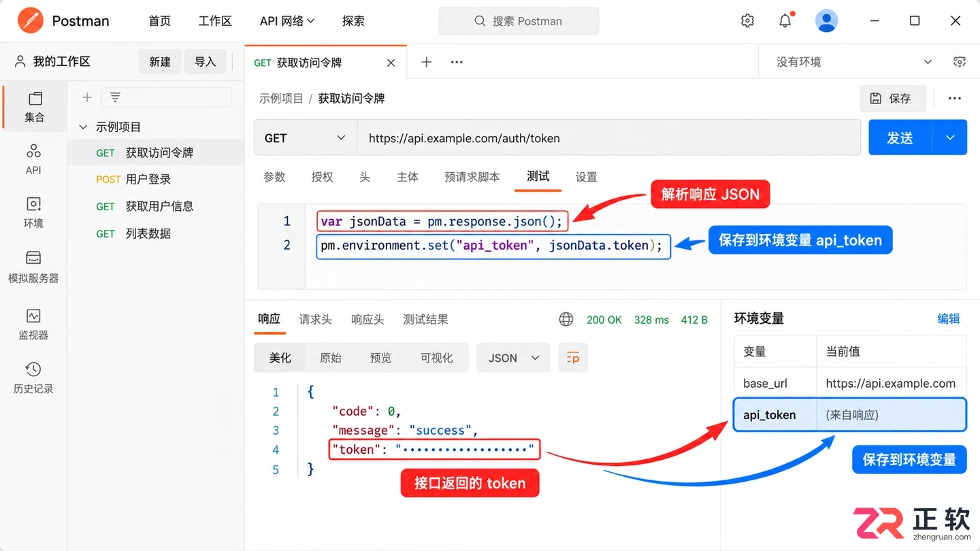Click the 编辑 link in 环境变量
Viewport: 980px width, 551px height.
coord(949,318)
